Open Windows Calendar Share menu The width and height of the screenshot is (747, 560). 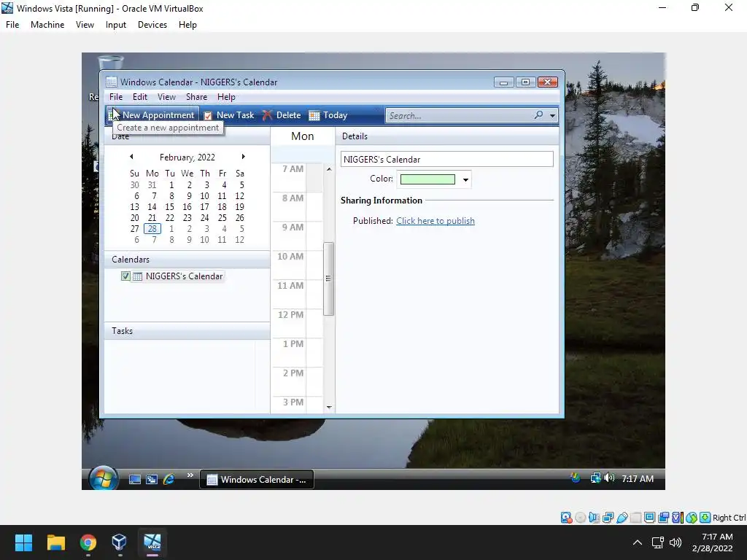click(196, 97)
